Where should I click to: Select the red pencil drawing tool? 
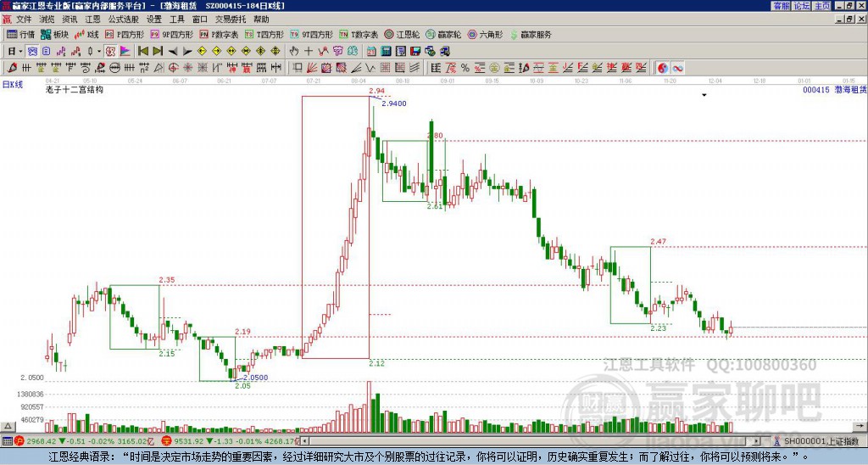(12, 68)
